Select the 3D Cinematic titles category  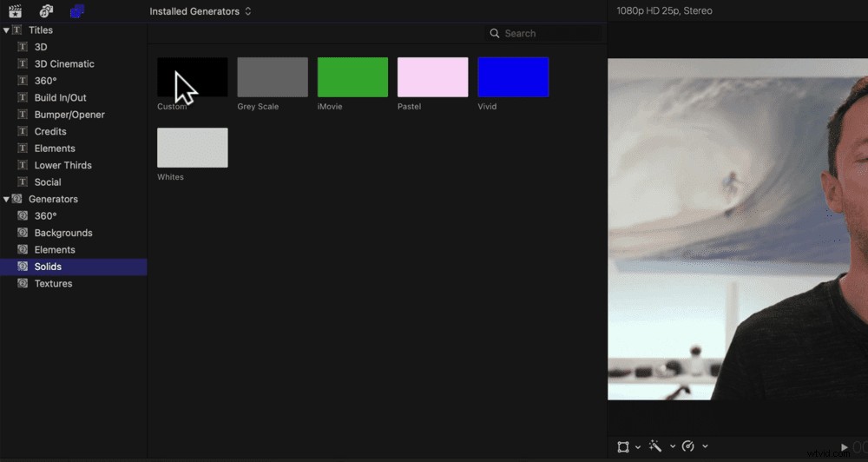click(64, 63)
